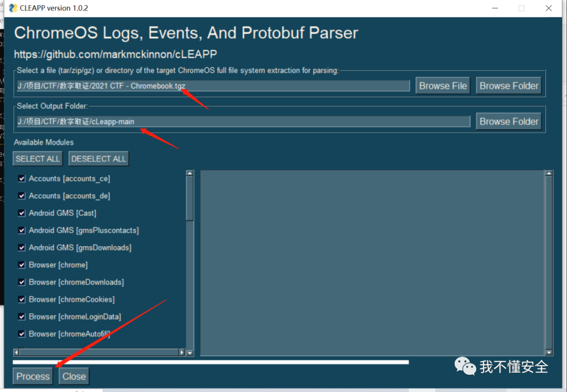Screen dimensions: 567x392
Task: Focus the cLeapp-main output folder field
Action: 244,121
